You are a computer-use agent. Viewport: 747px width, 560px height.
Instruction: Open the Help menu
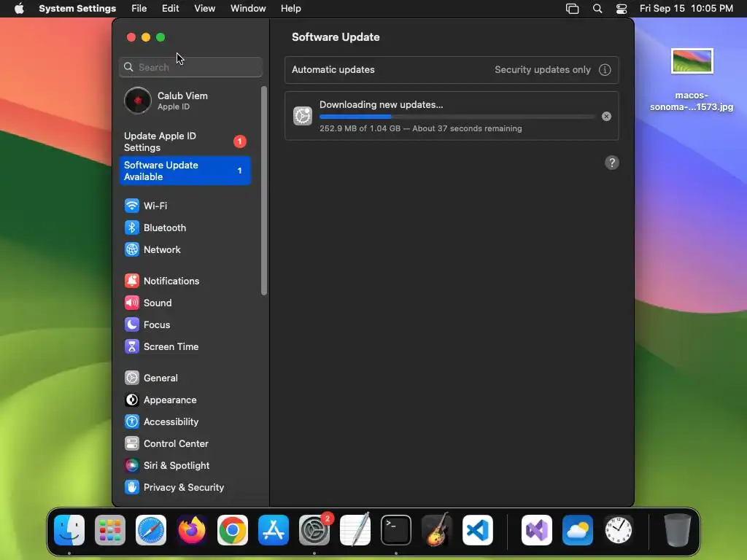[290, 9]
